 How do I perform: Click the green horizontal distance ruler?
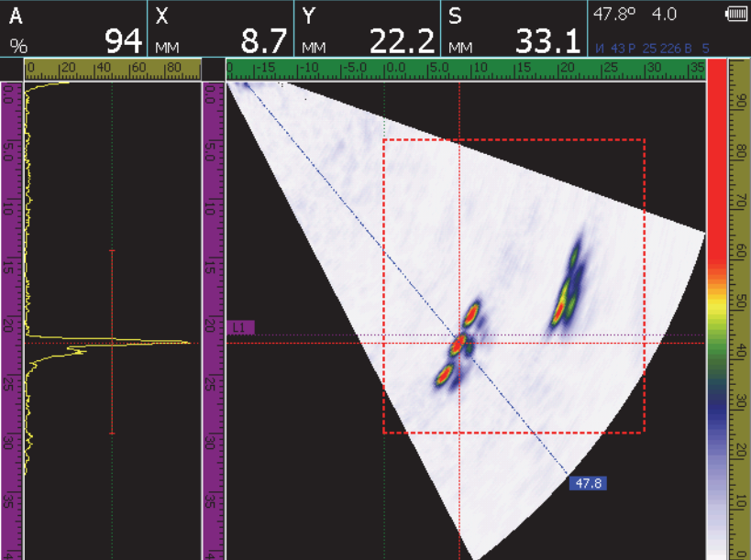[x=465, y=69]
